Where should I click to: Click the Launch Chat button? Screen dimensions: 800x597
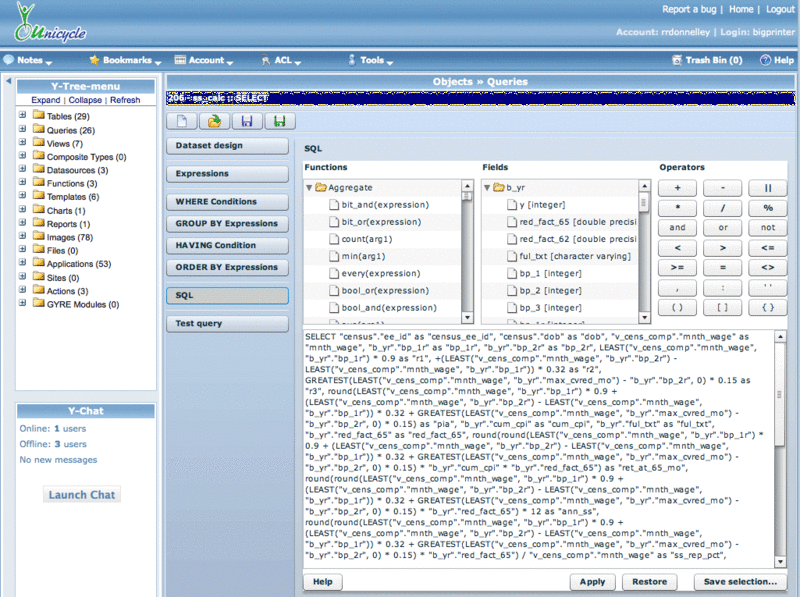[x=82, y=495]
